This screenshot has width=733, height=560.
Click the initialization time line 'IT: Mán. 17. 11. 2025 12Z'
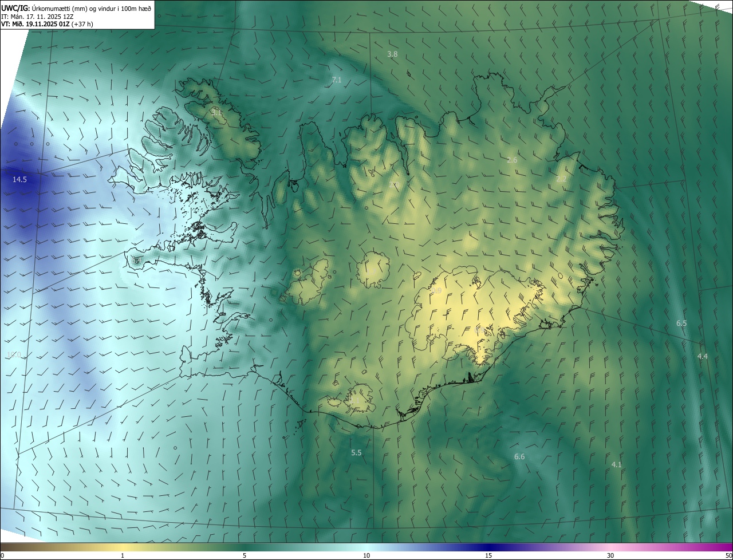pos(36,16)
